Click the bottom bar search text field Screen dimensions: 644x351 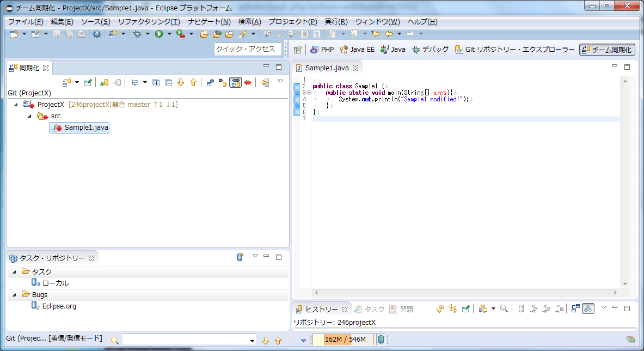[185, 340]
